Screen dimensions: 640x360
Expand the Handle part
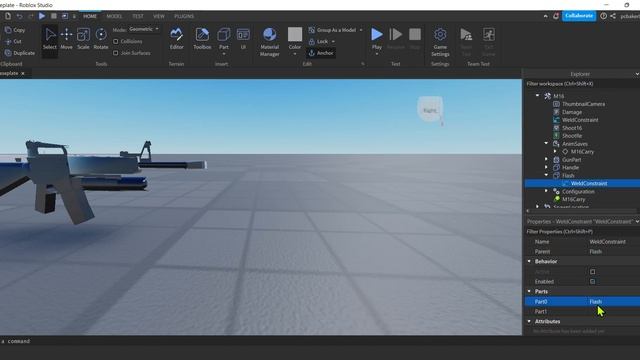click(546, 167)
